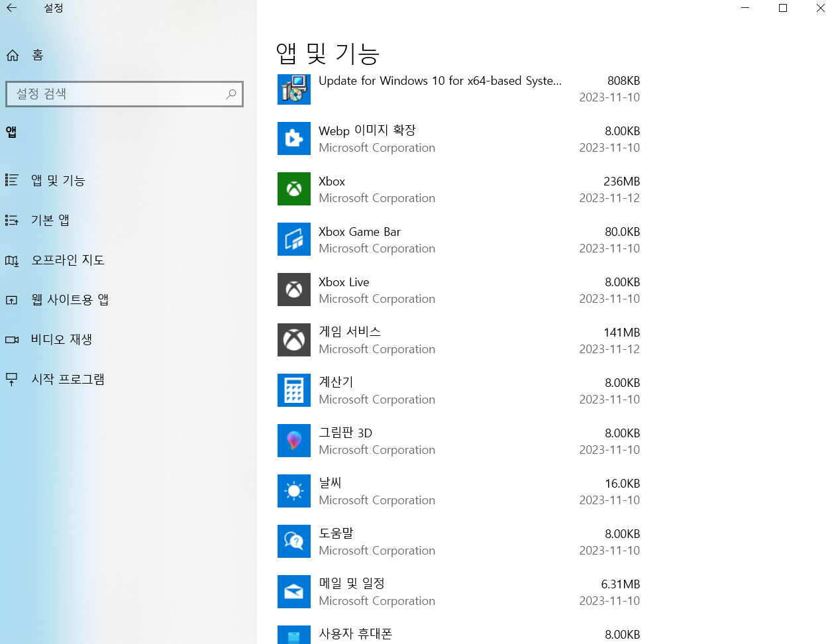Select the 게임 서비스 app name
The image size is (826, 644).
click(x=350, y=332)
